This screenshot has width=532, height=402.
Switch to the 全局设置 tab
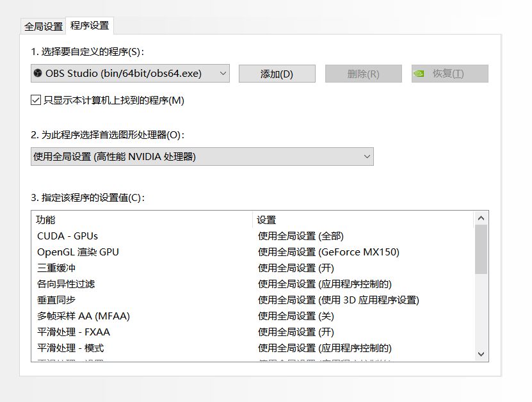(44, 26)
